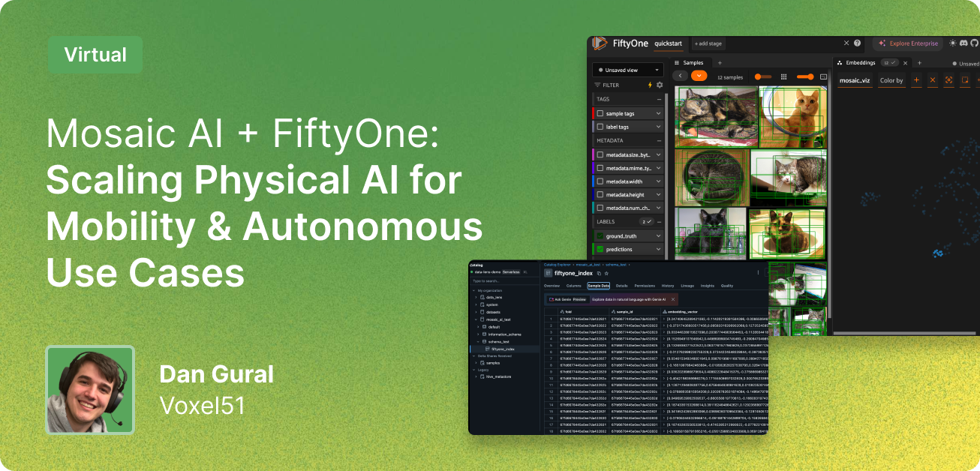Click the orange plus icon in Embeddings

(916, 79)
